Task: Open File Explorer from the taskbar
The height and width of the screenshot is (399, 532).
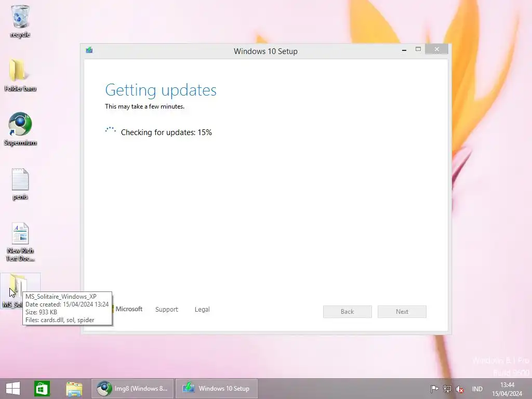Action: coord(74,389)
